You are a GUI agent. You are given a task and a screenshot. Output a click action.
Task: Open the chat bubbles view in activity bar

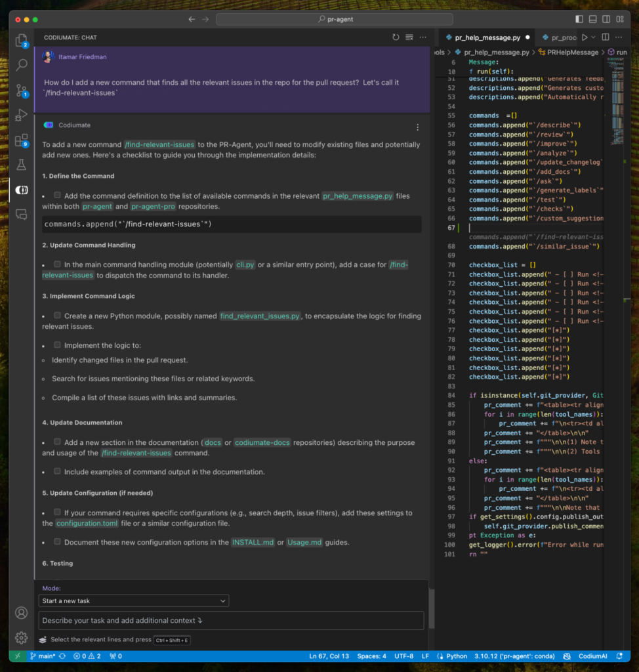coord(21,215)
